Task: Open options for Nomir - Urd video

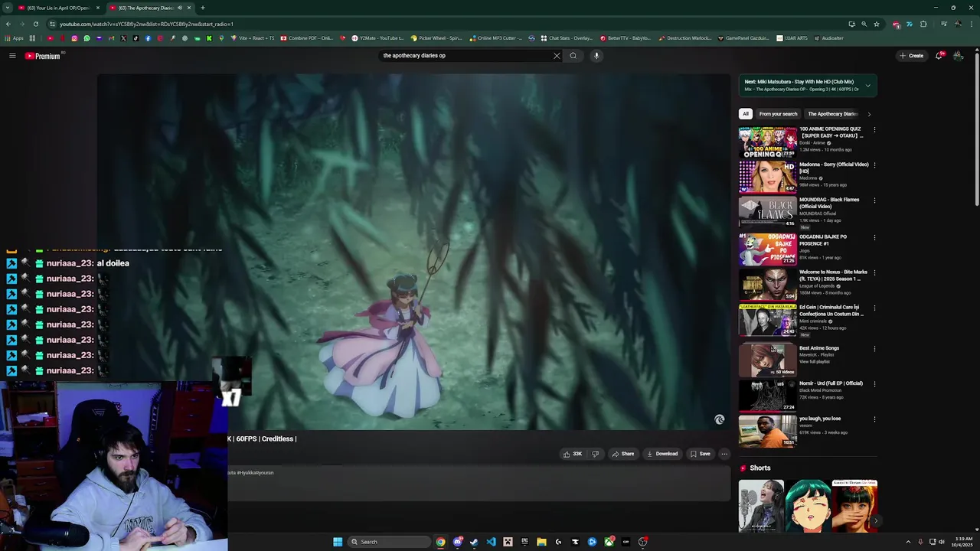Action: click(874, 384)
